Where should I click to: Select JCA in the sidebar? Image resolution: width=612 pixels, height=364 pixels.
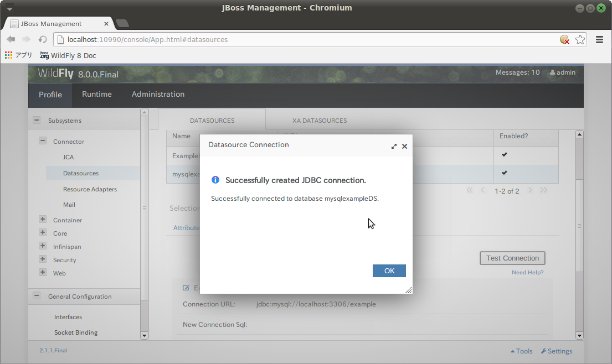coord(68,157)
